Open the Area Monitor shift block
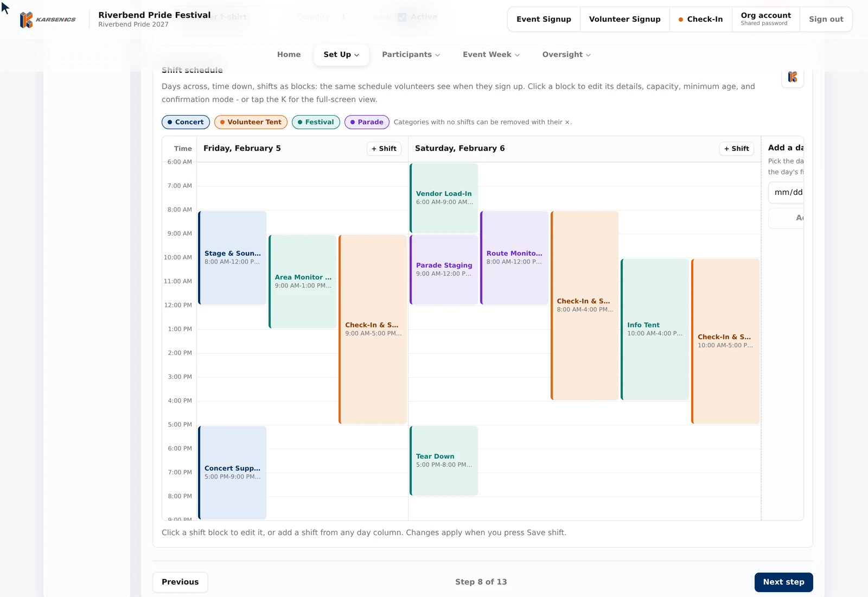Image resolution: width=868 pixels, height=597 pixels. pyautogui.click(x=303, y=282)
